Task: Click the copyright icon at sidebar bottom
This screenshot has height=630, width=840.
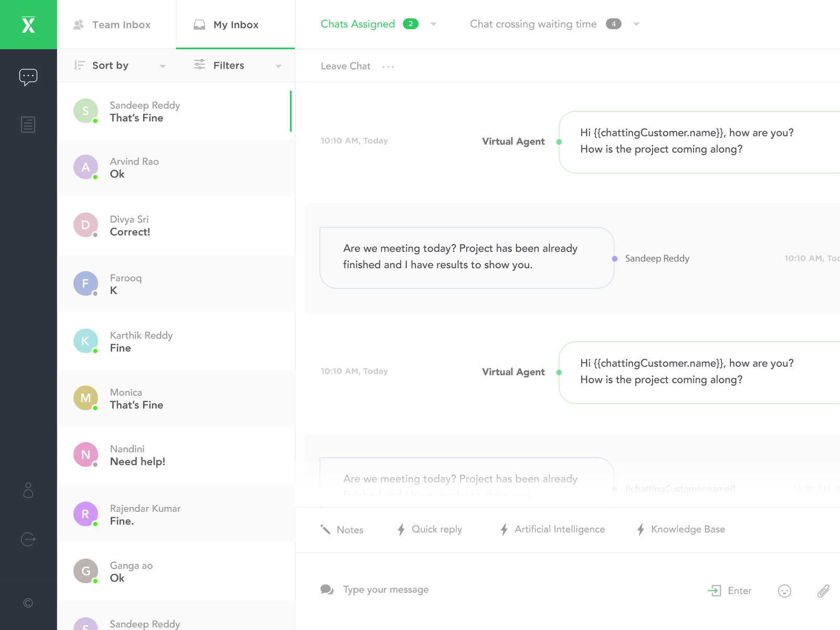Action: [28, 603]
